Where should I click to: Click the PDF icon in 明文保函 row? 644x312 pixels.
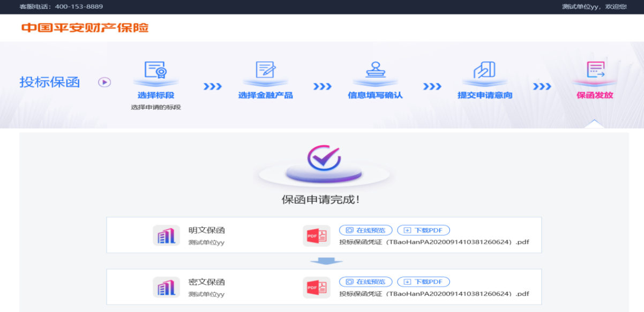coord(316,236)
